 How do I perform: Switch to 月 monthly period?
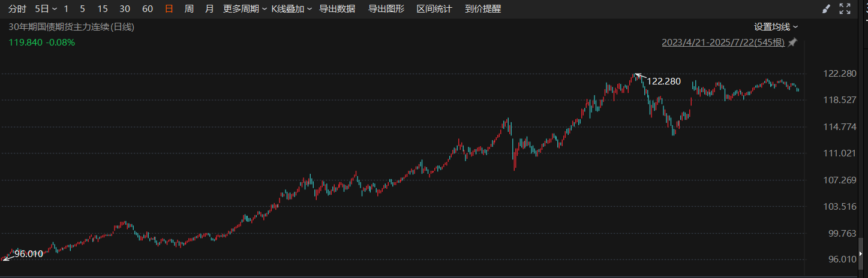[209, 9]
